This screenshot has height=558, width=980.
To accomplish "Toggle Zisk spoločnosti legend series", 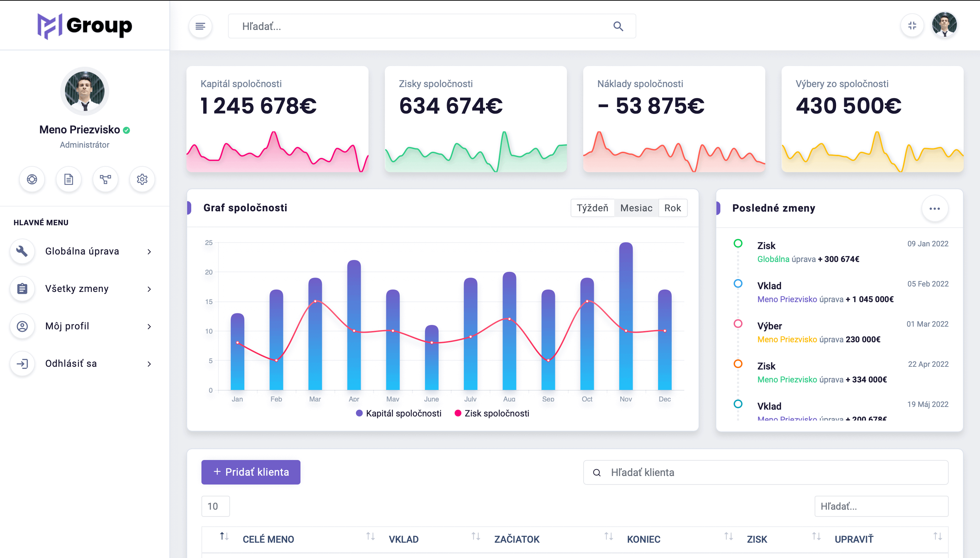I will (x=492, y=413).
